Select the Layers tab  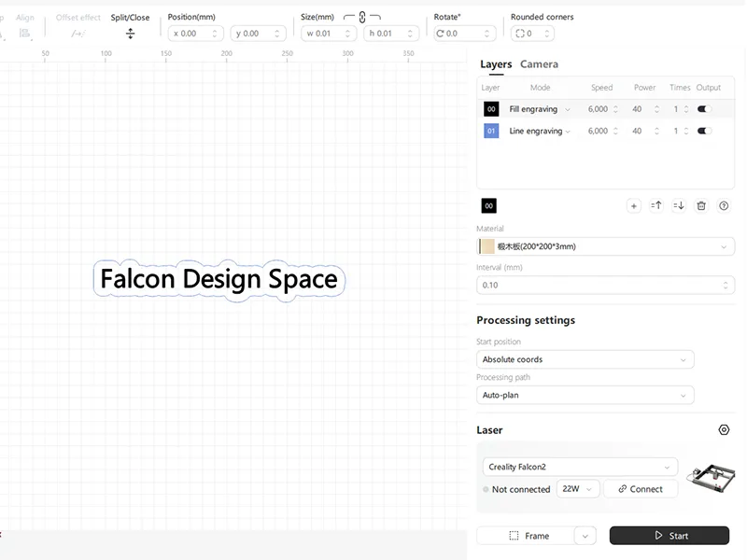pyautogui.click(x=496, y=64)
